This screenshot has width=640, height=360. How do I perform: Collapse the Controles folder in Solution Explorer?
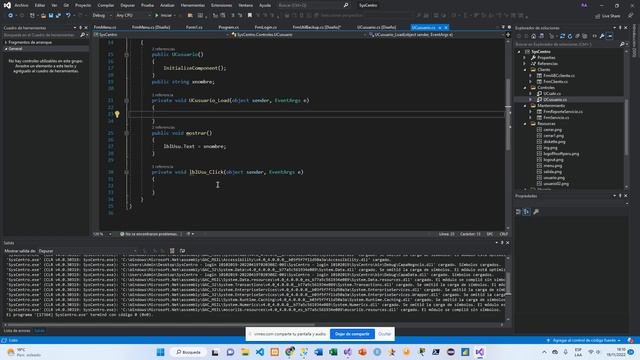pyautogui.click(x=525, y=88)
